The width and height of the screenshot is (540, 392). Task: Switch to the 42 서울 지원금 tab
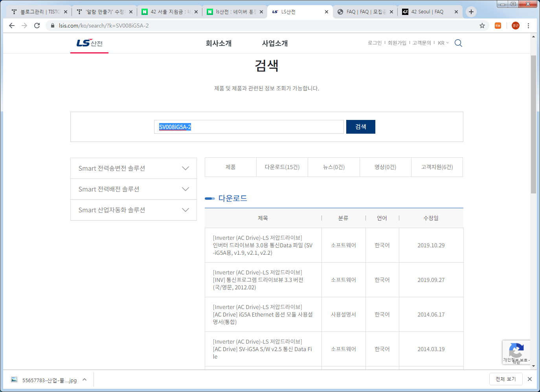click(169, 12)
